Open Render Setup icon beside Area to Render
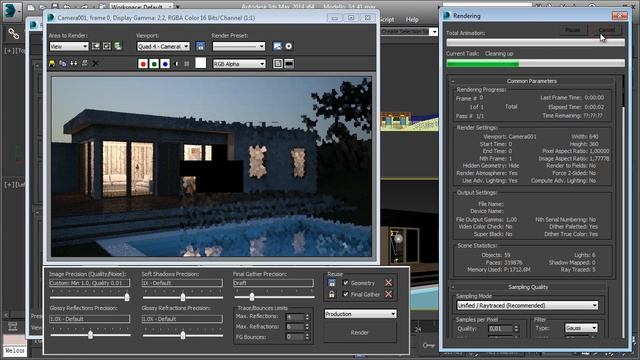 click(x=118, y=46)
